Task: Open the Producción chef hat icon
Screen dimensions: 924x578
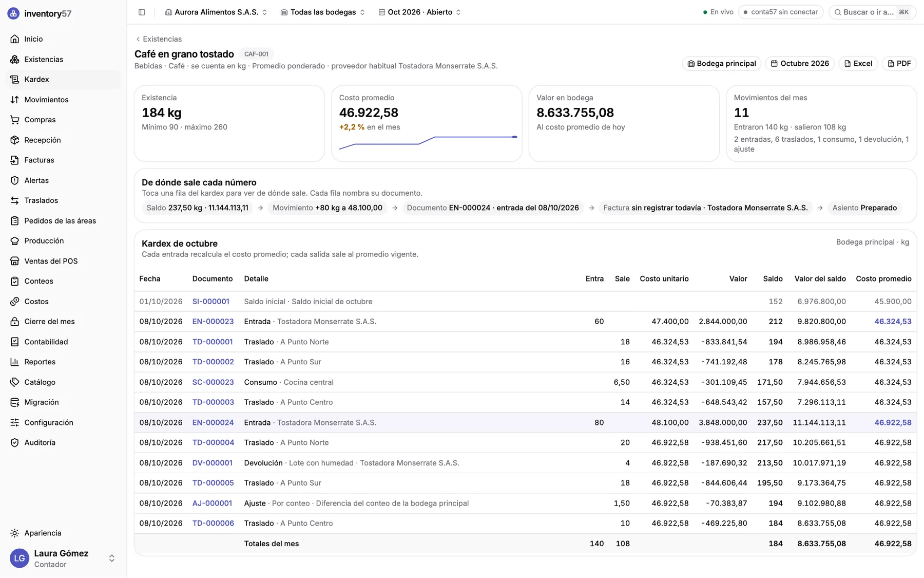Action: tap(15, 241)
